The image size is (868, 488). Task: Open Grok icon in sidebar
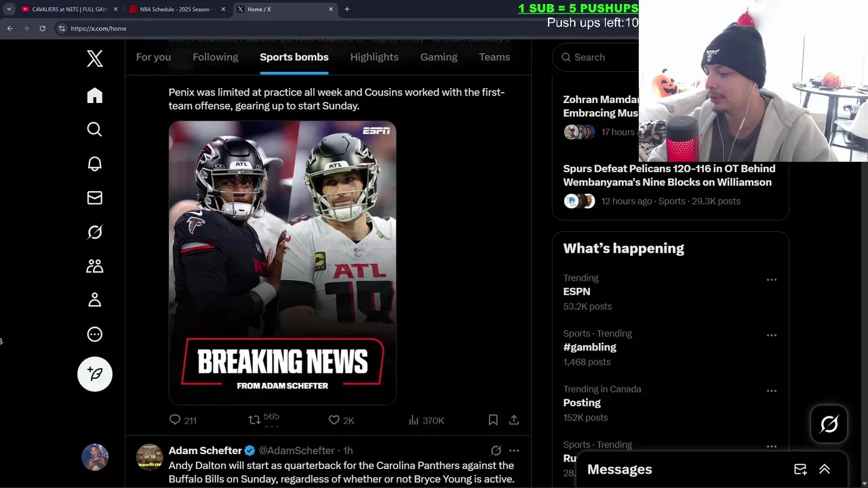pyautogui.click(x=95, y=232)
